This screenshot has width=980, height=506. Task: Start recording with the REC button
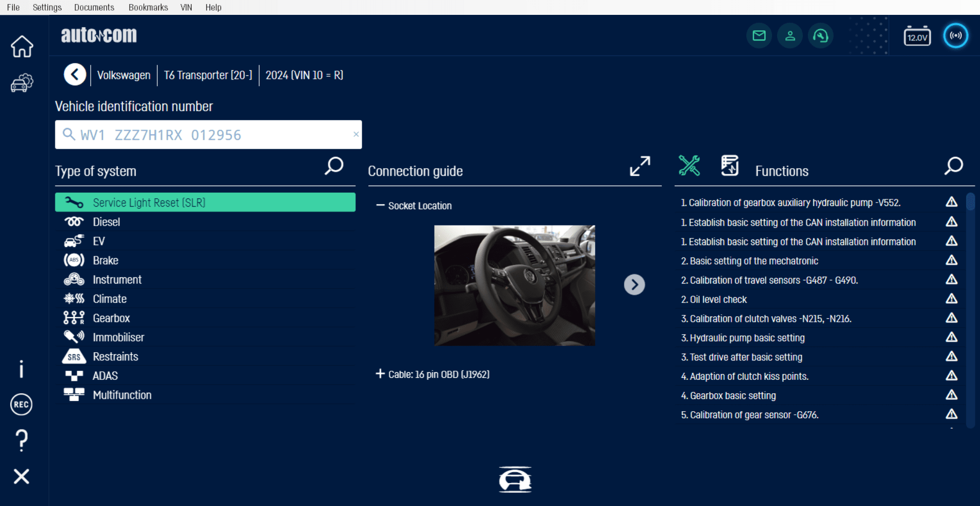(21, 404)
